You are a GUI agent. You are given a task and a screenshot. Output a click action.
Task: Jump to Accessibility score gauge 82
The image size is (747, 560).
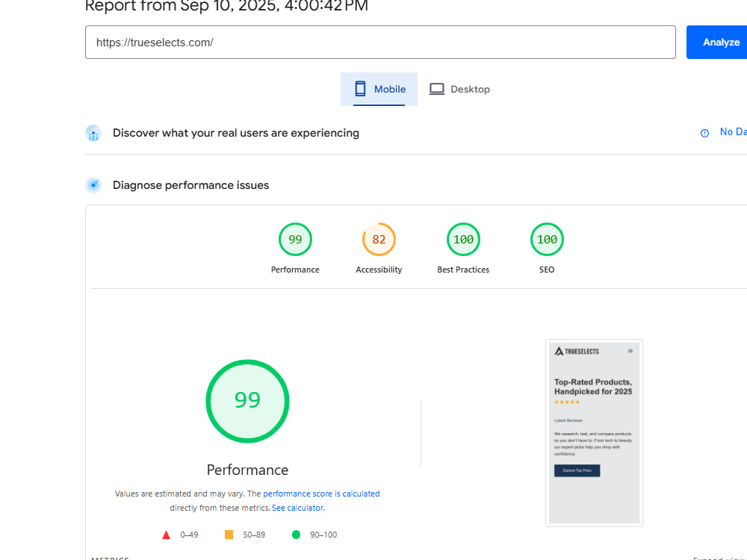tap(379, 240)
